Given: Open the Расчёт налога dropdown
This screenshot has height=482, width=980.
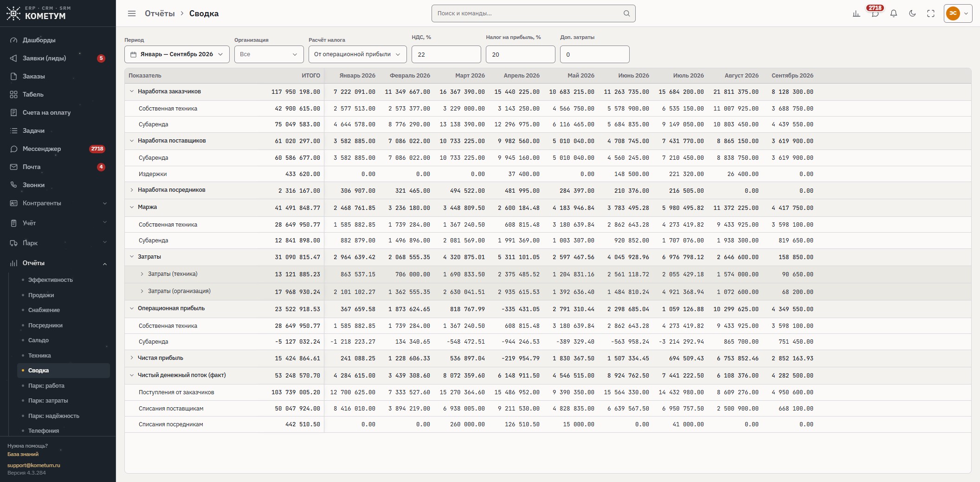Looking at the screenshot, I should tap(357, 54).
